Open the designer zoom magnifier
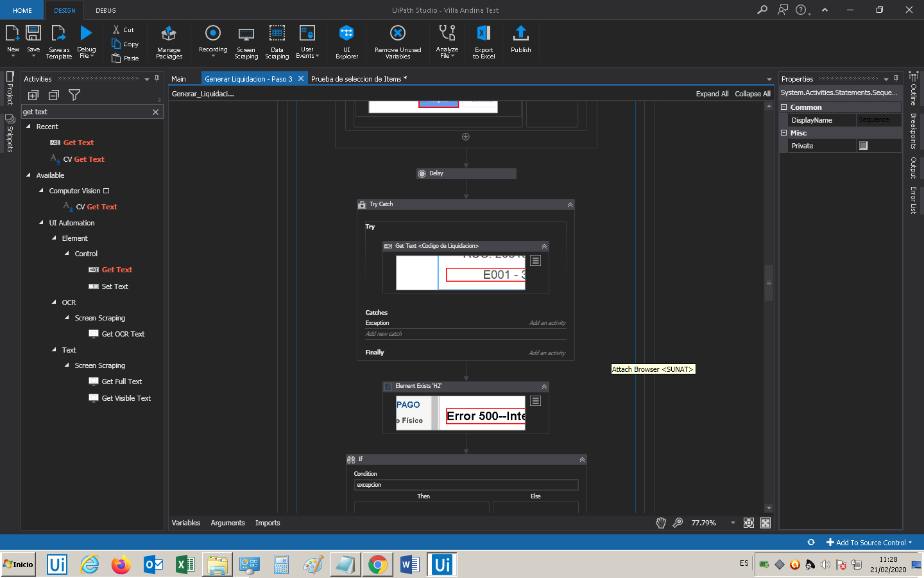This screenshot has width=924, height=578. click(x=678, y=523)
